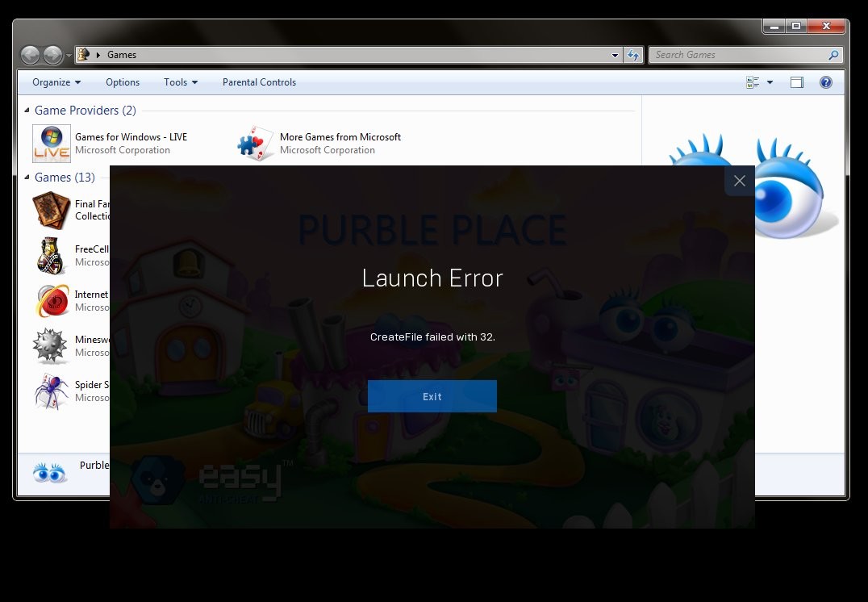The height and width of the screenshot is (602, 868).
Task: Select the Internet game globe icon
Action: point(51,301)
